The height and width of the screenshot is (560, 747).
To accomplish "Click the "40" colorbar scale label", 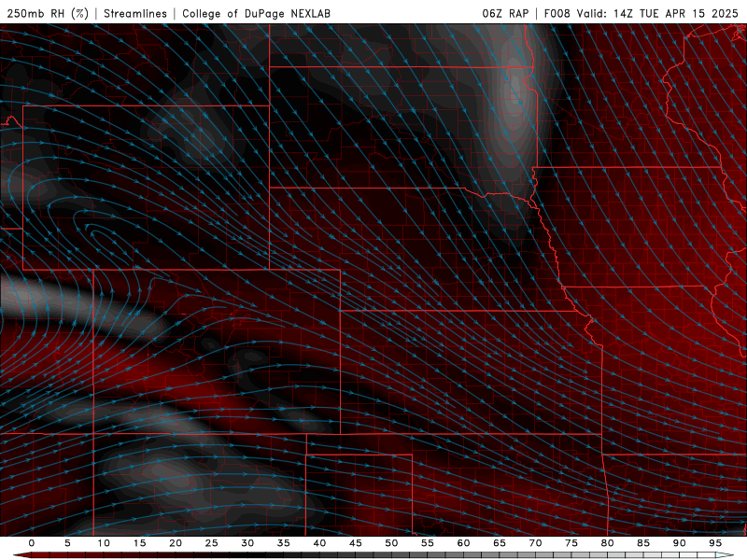I will (319, 543).
